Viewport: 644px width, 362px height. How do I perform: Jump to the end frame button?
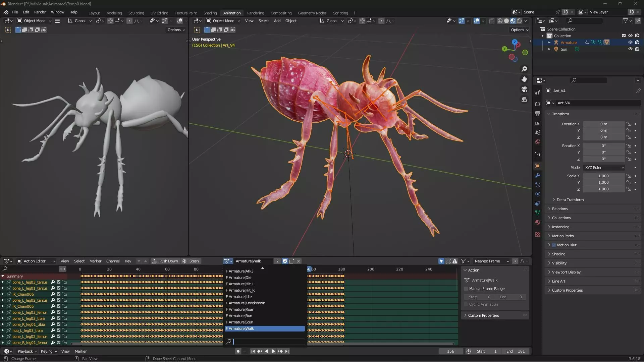coord(287,351)
